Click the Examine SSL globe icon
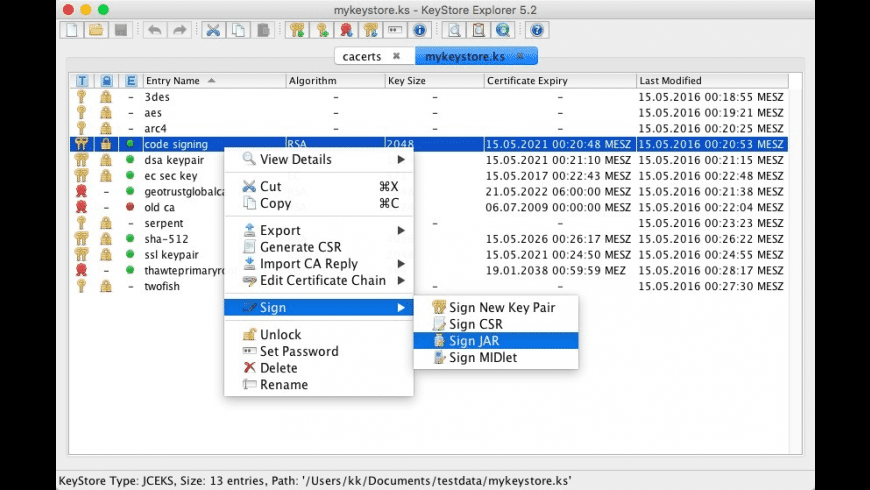Screen dimensions: 870x490 503,30
